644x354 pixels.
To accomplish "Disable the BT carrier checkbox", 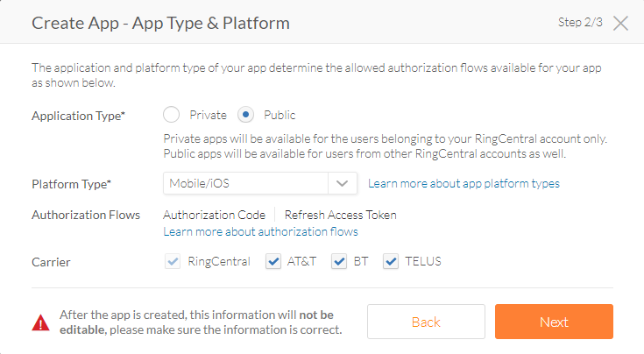I will tap(339, 261).
